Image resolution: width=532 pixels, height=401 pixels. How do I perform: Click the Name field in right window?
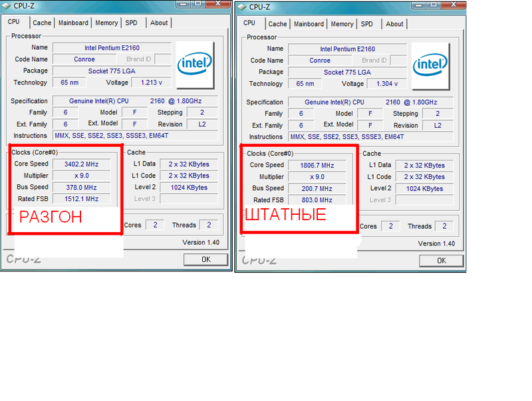pyautogui.click(x=347, y=49)
